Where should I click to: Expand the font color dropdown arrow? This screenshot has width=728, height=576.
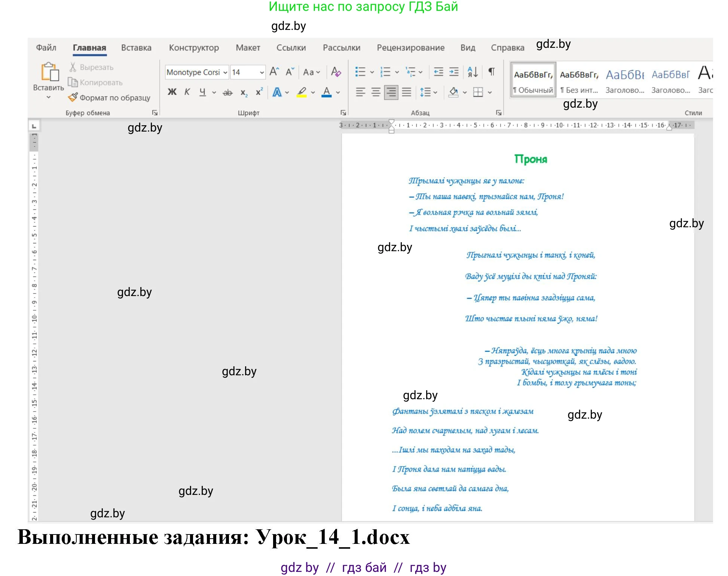[338, 92]
